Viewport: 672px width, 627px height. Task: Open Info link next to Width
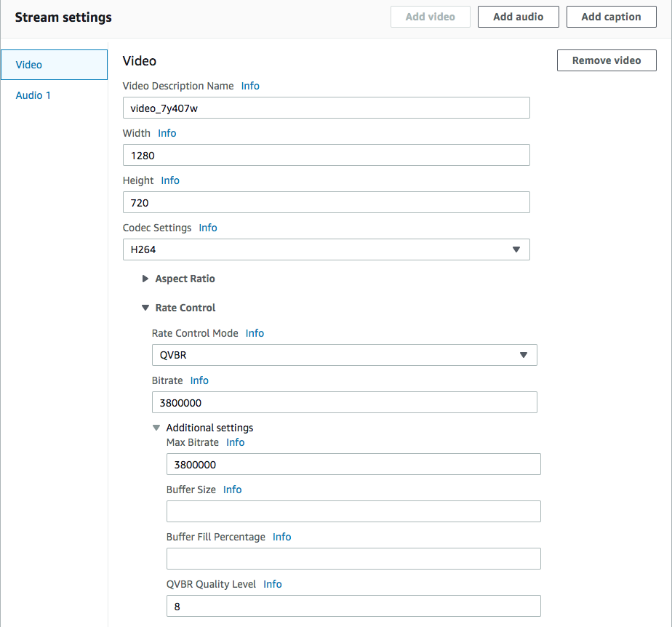click(x=167, y=133)
